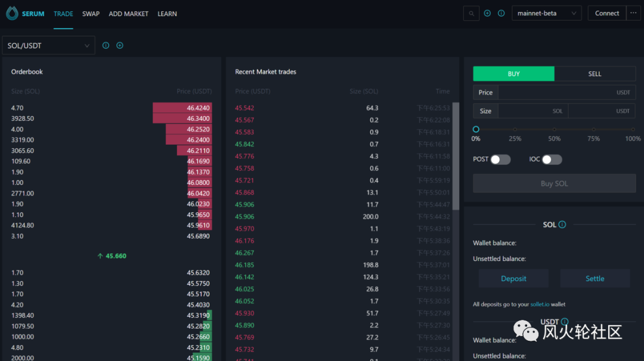Click the Price USDT input field
The width and height of the screenshot is (644, 361).
[x=567, y=92]
